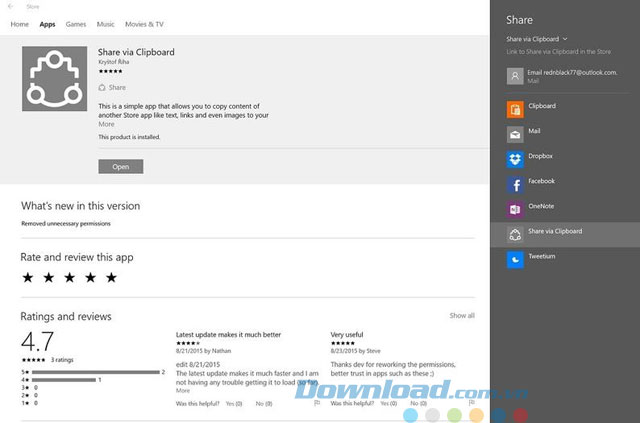Click the Share via Clipboard app logo
Image resolution: width=640 pixels, height=423 pixels.
pos(55,78)
